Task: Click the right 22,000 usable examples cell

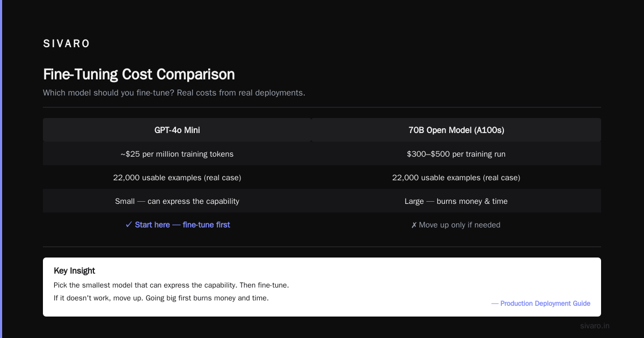Action: [x=456, y=178]
